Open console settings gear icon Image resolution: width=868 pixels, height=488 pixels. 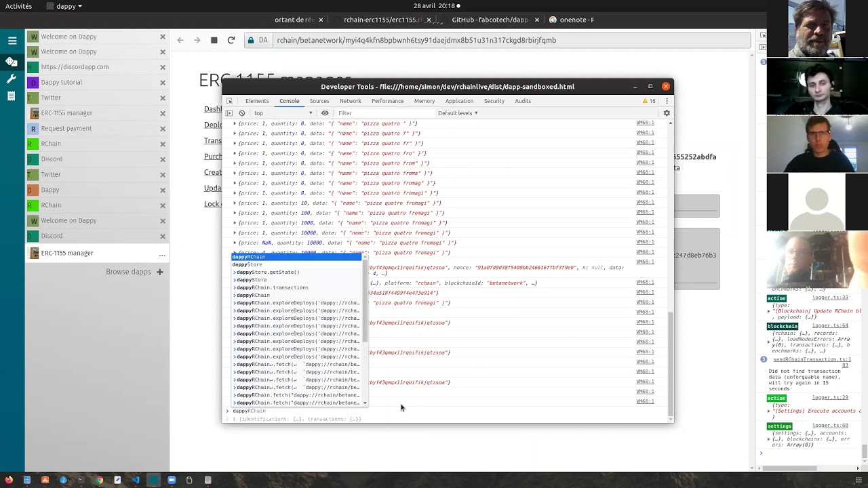pos(667,113)
